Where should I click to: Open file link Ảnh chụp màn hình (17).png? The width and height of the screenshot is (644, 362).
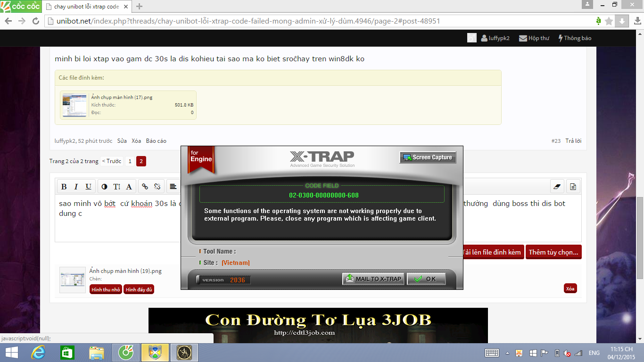pos(122,97)
